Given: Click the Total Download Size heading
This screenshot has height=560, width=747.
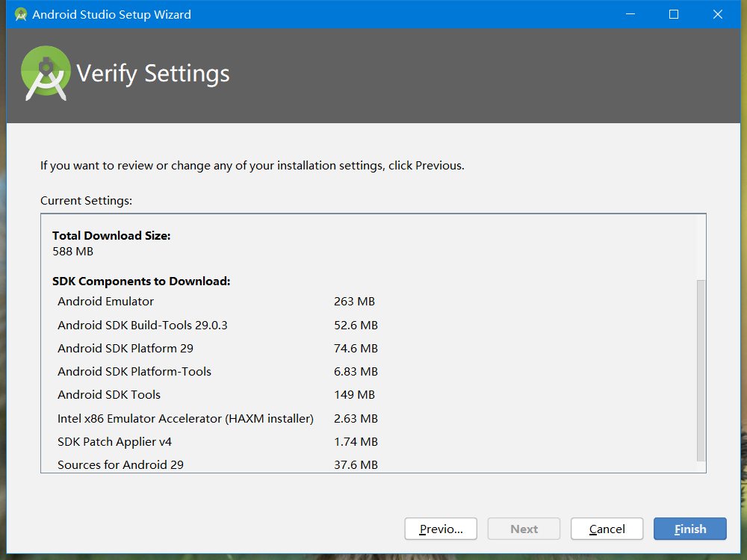Looking at the screenshot, I should 111,235.
